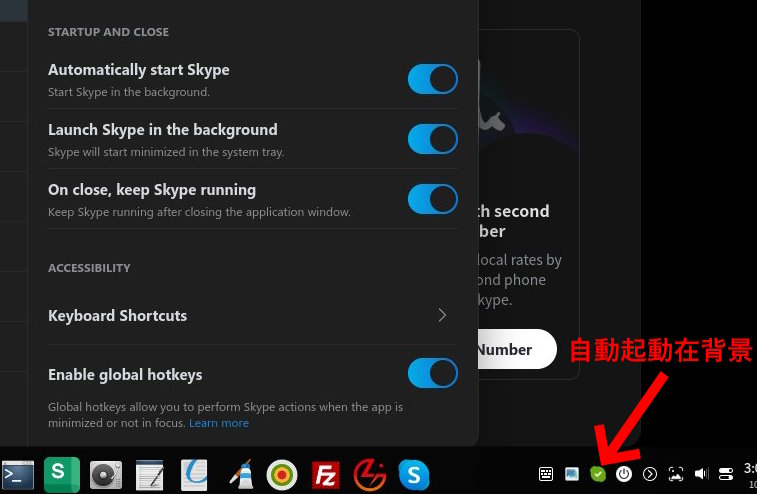Disable On close, keep Skype running

433,199
